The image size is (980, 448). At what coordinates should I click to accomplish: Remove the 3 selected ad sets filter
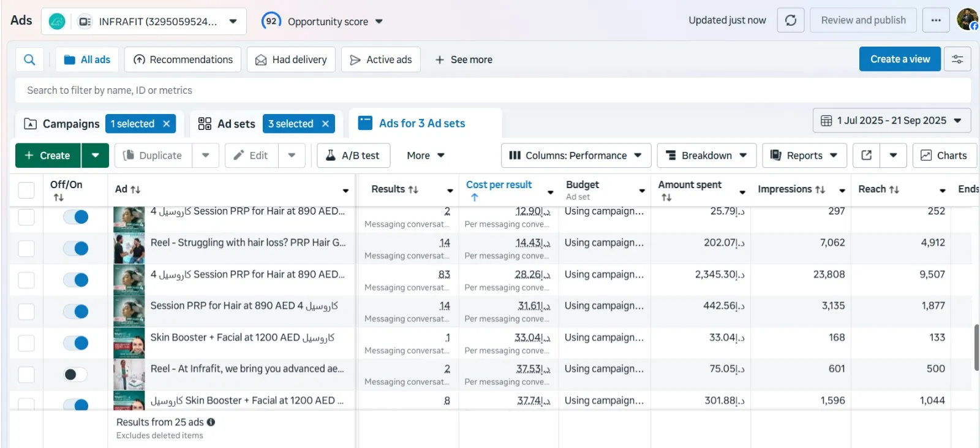325,124
